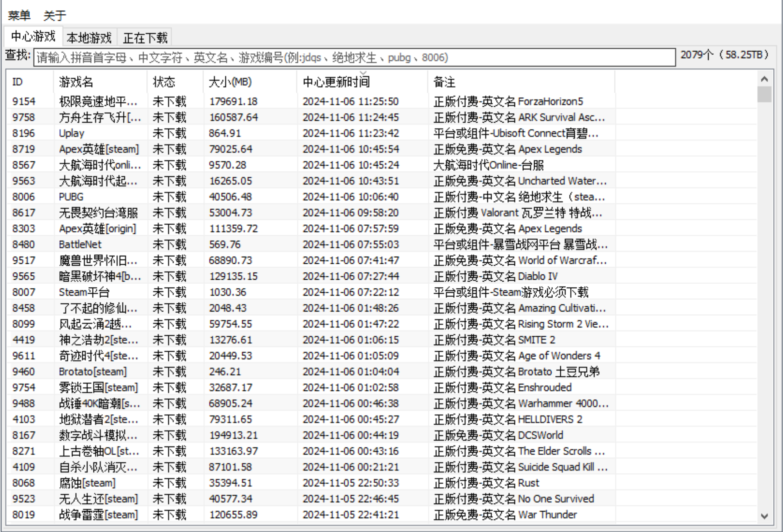Screen dimensions: 783x532
Task: Select the BattleNet row
Action: tap(382, 244)
